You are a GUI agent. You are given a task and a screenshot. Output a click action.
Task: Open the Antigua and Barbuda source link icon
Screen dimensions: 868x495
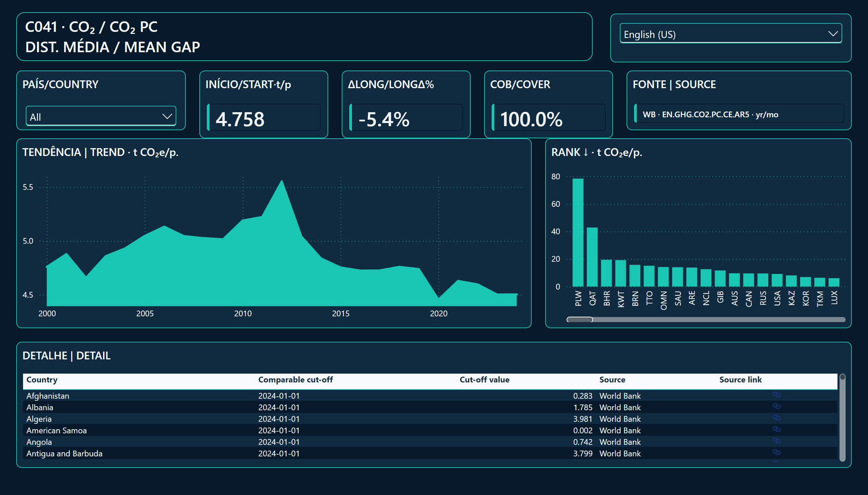pos(776,453)
